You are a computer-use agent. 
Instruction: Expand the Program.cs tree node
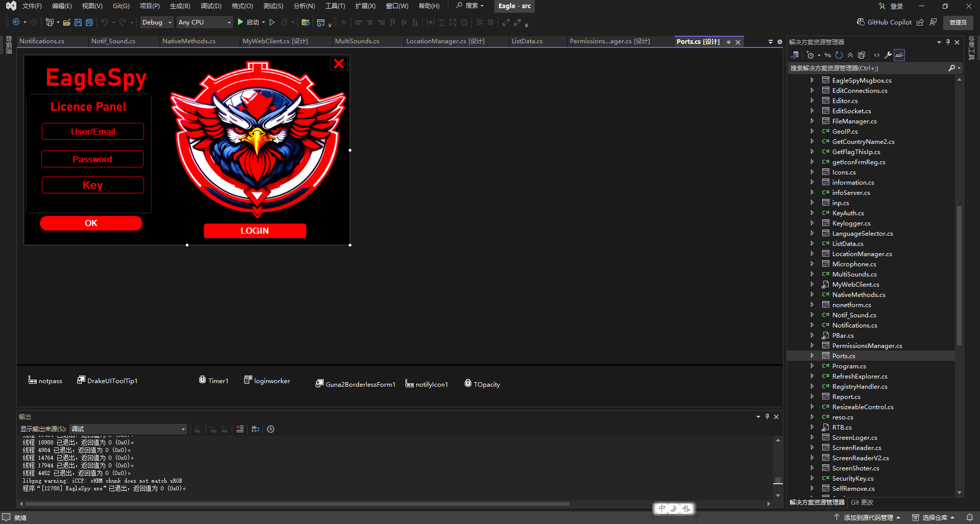[812, 366]
